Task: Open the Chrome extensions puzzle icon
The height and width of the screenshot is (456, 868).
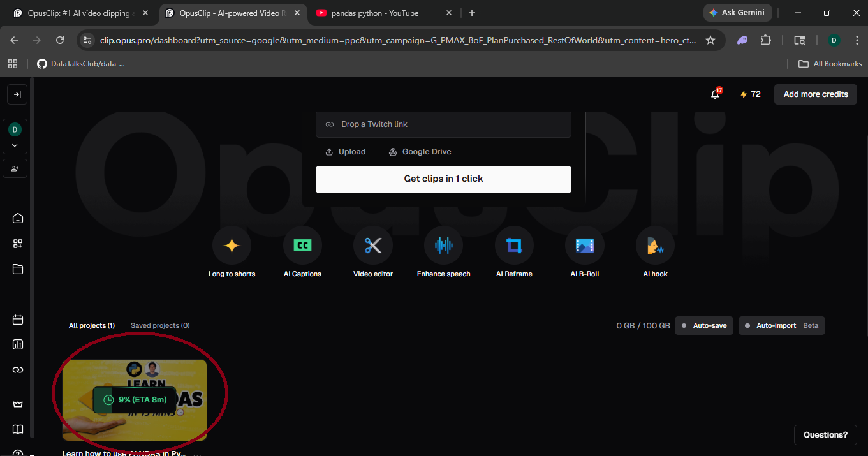Action: click(766, 40)
